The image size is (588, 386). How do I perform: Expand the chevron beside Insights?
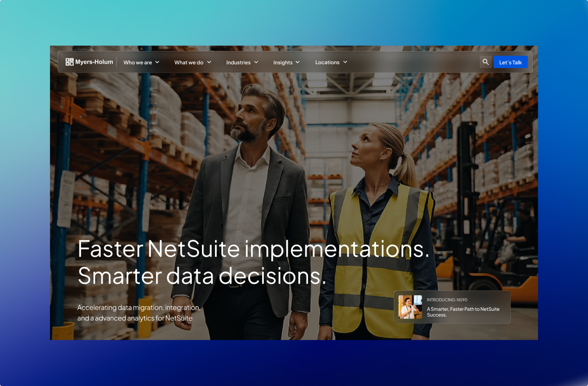point(298,62)
